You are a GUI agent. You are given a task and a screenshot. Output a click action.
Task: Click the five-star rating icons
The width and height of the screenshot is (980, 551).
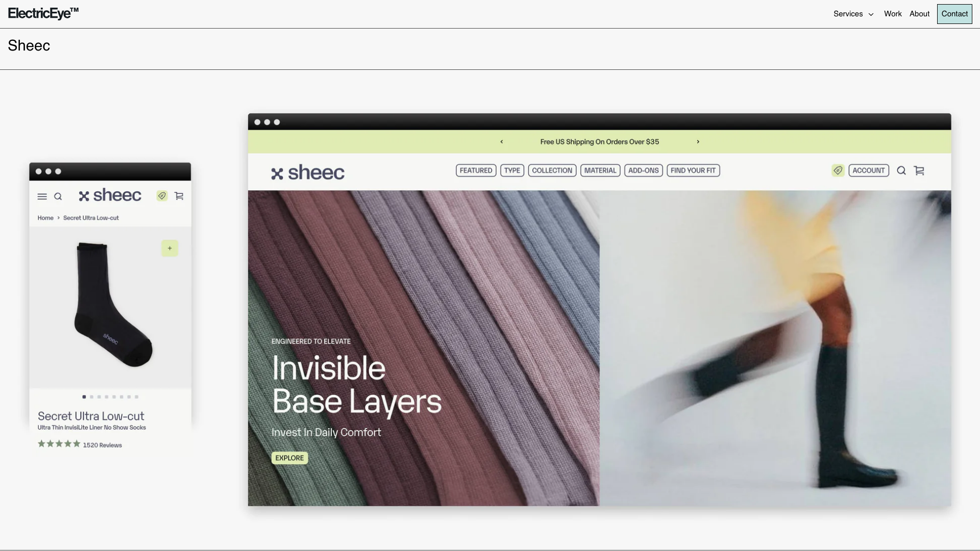[x=59, y=444]
